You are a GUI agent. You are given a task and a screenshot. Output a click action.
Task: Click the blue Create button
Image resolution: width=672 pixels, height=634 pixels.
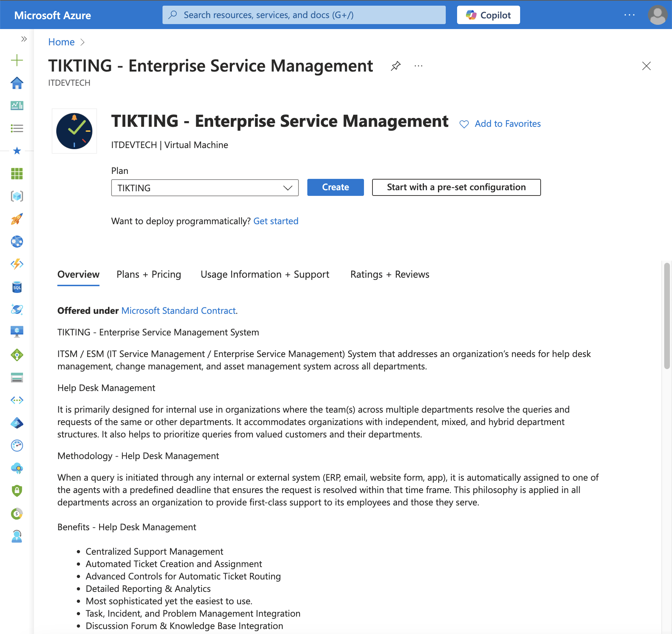tap(335, 187)
